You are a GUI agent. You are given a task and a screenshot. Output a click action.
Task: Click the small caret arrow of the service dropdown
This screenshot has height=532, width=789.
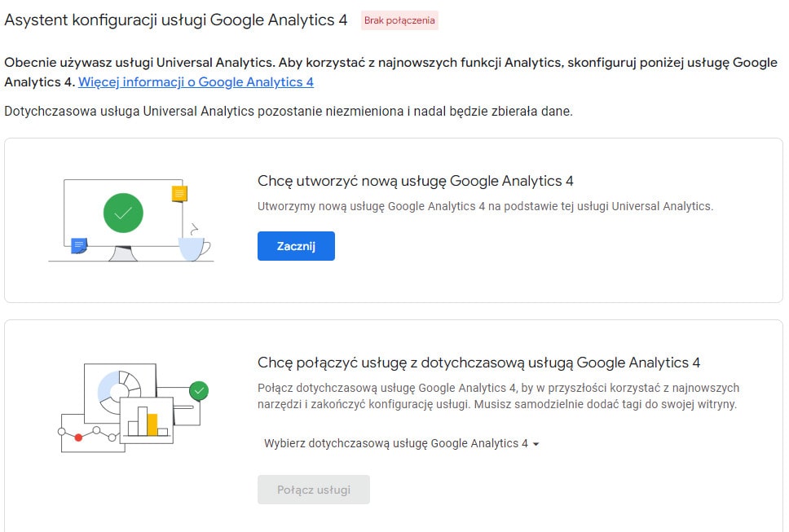point(536,445)
